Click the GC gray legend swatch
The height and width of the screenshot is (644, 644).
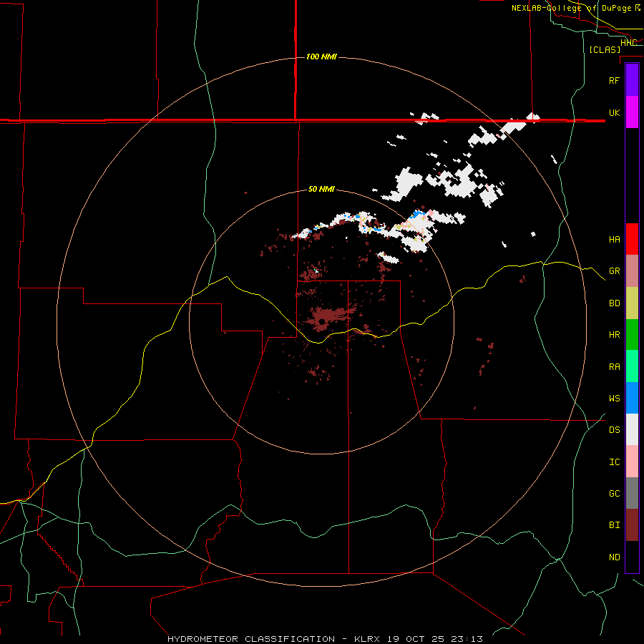pyautogui.click(x=632, y=493)
